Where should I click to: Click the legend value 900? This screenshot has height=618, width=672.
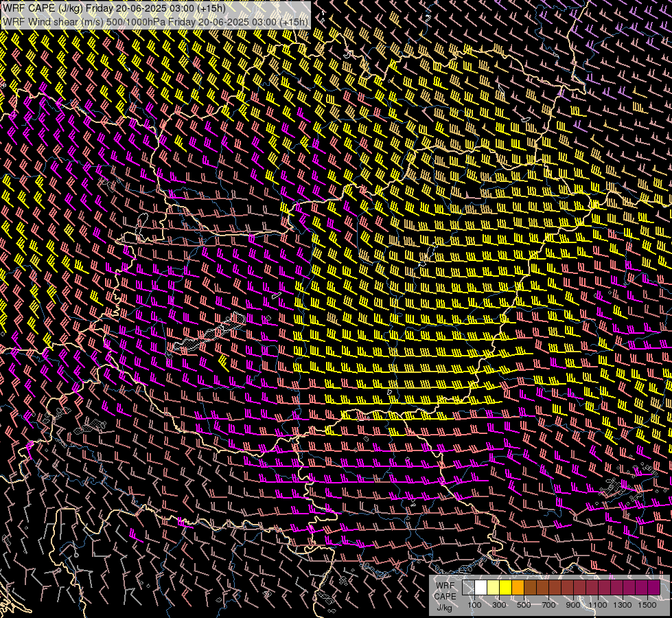[x=573, y=605]
